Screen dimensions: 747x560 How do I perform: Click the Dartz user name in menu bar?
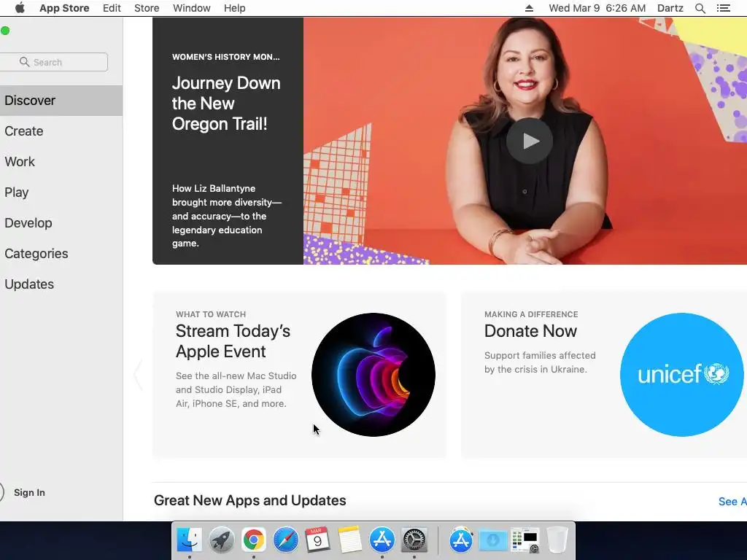click(x=670, y=8)
